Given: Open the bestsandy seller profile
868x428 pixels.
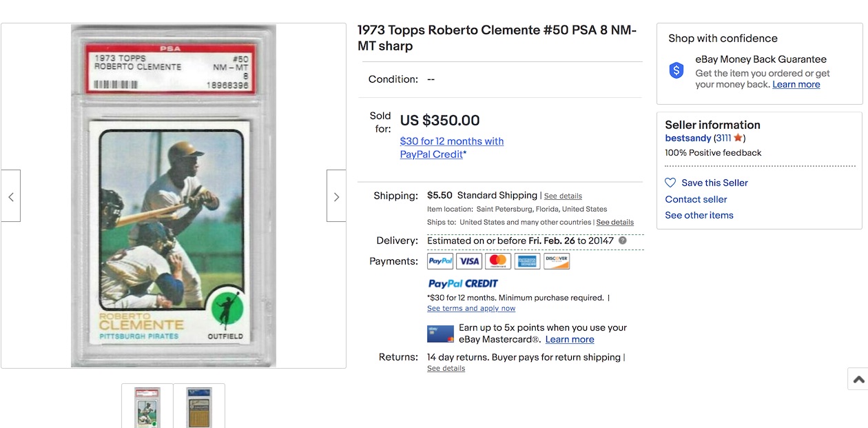Looking at the screenshot, I should pyautogui.click(x=688, y=139).
